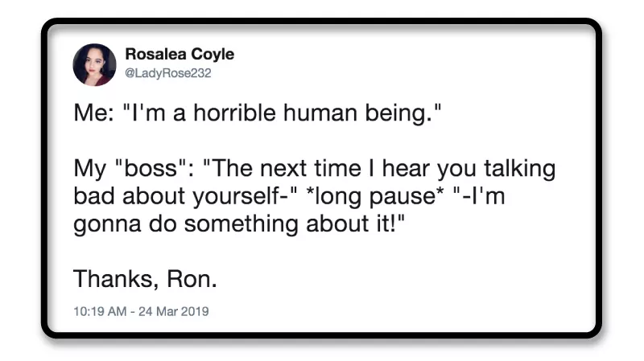
Task: Click the 10:19 AM time text
Action: (x=101, y=311)
